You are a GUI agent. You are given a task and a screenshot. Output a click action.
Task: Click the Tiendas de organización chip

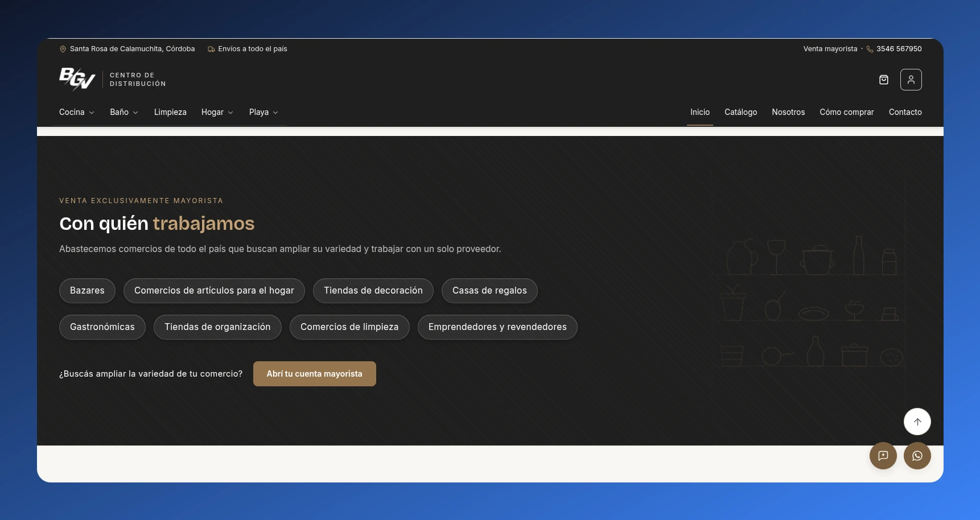(x=217, y=327)
